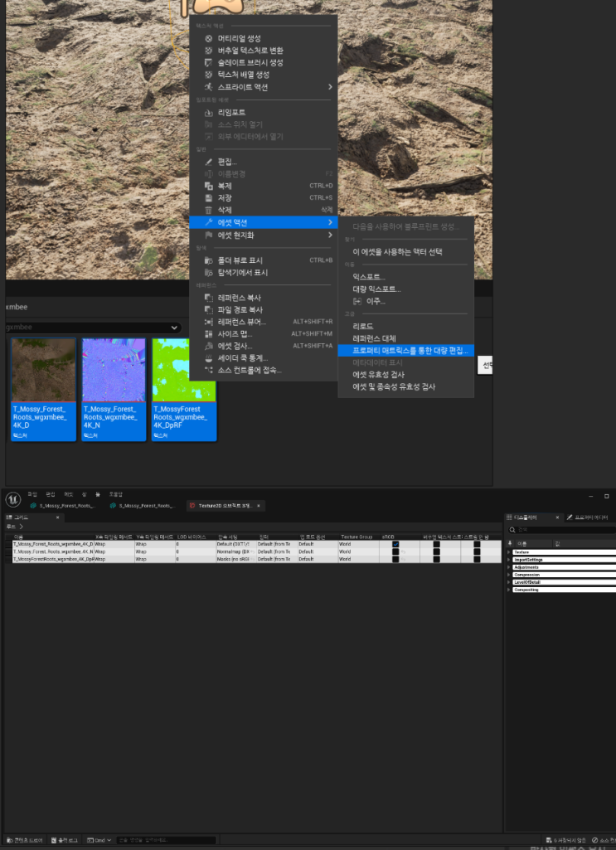Open the 출력 로그 (Output Log) button
This screenshot has height=850, width=616.
click(64, 840)
